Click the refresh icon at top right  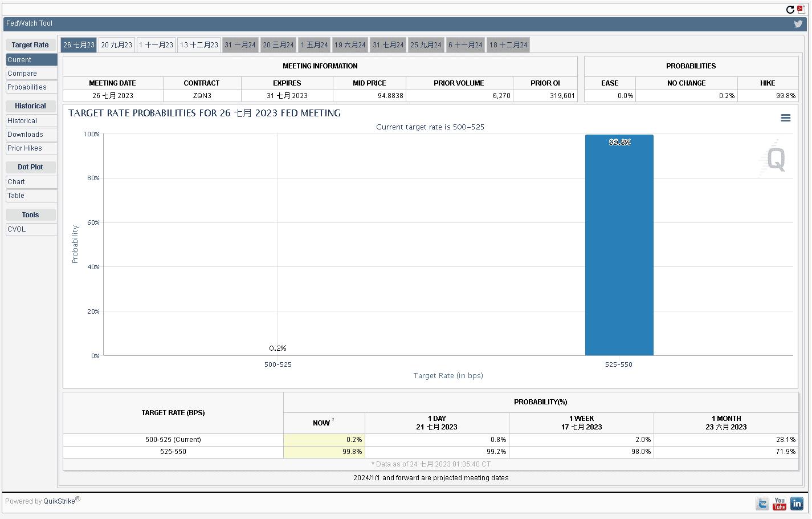(x=790, y=10)
